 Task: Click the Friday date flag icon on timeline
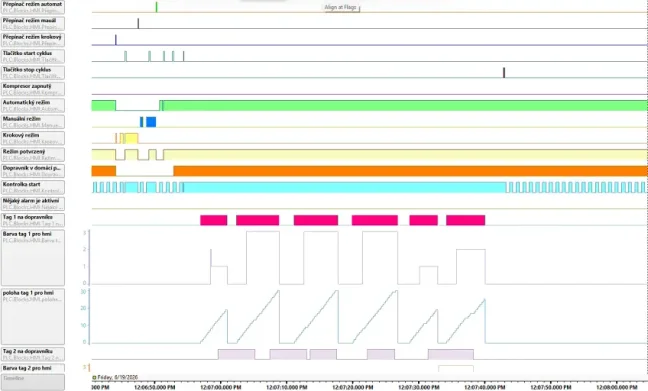[x=94, y=377]
